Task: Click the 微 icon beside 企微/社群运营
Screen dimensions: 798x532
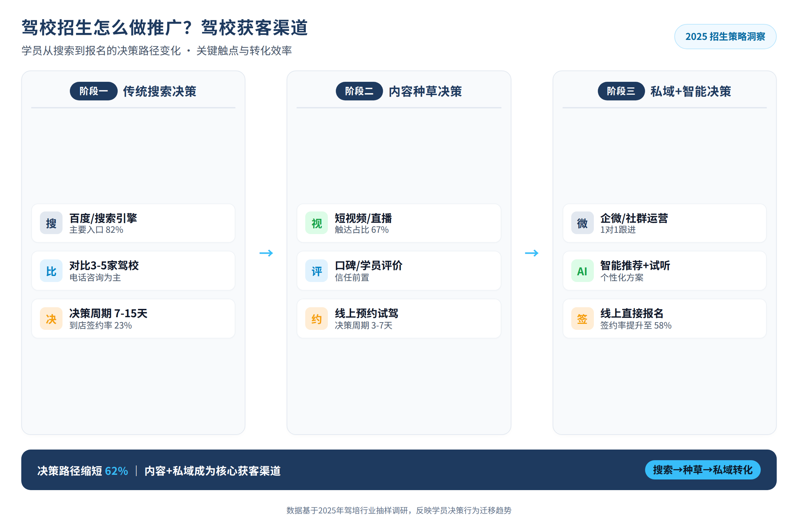Action: point(583,223)
